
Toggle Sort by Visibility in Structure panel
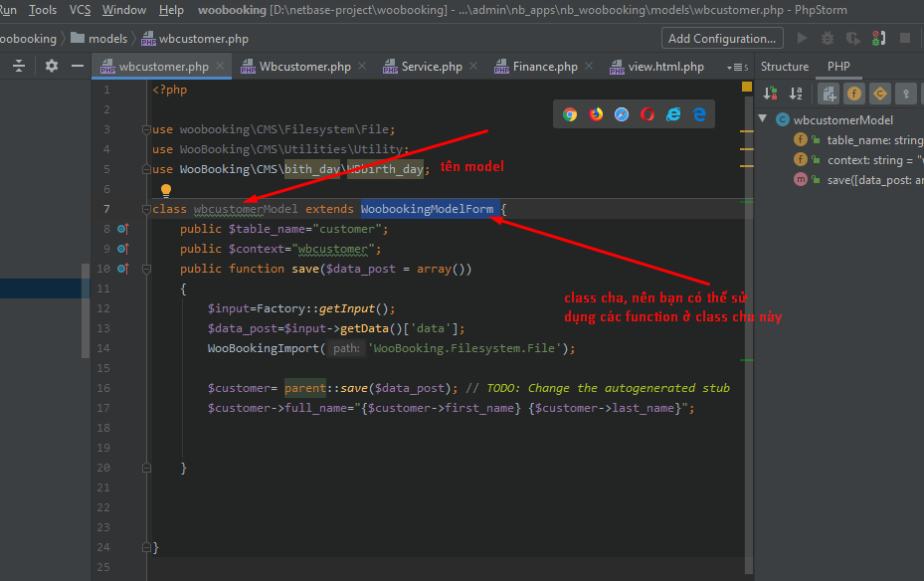click(x=771, y=94)
